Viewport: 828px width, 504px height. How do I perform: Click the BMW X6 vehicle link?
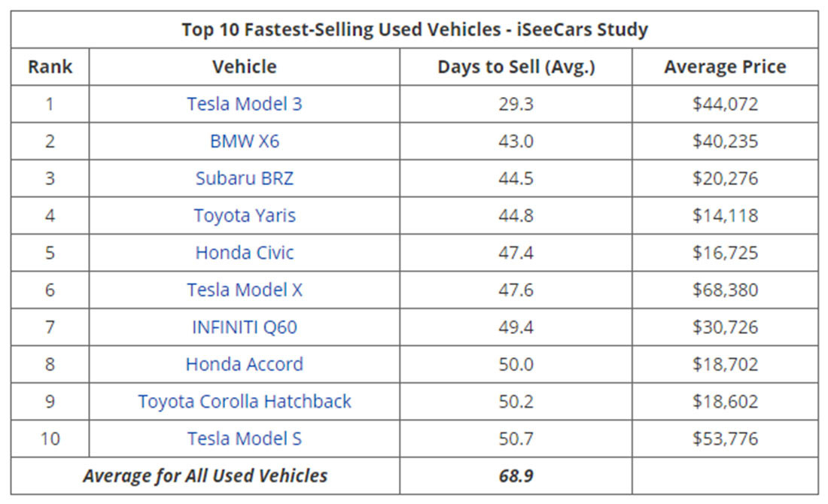[x=245, y=141]
